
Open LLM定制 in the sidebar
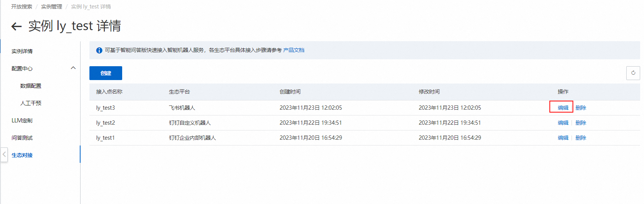click(22, 120)
